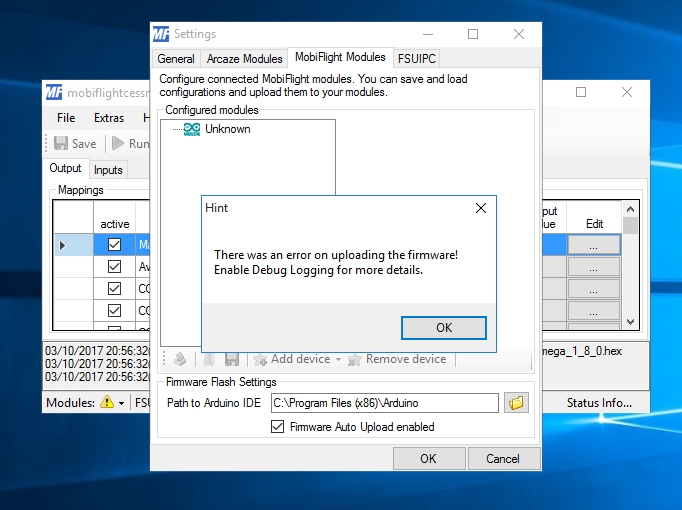The image size is (682, 510).
Task: Toggle active checkbox in third mapping row
Action: [114, 289]
